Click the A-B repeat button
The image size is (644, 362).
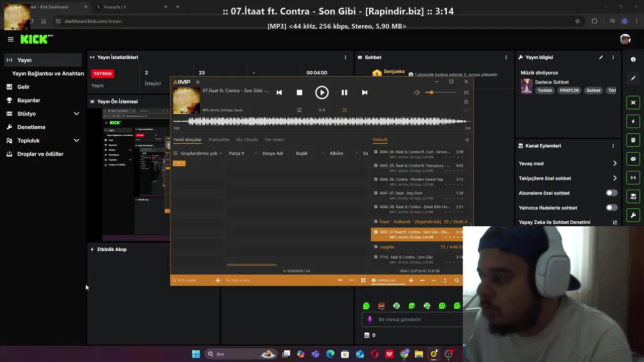tap(322, 110)
